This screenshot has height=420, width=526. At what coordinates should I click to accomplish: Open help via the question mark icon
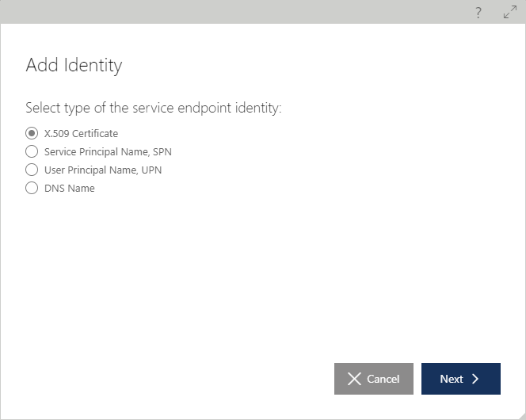point(478,13)
